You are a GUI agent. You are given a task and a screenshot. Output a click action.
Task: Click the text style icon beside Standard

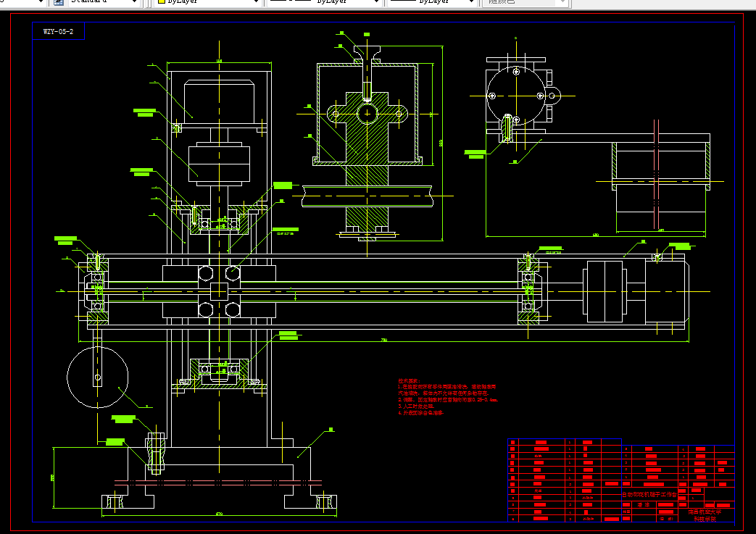tap(58, 2)
